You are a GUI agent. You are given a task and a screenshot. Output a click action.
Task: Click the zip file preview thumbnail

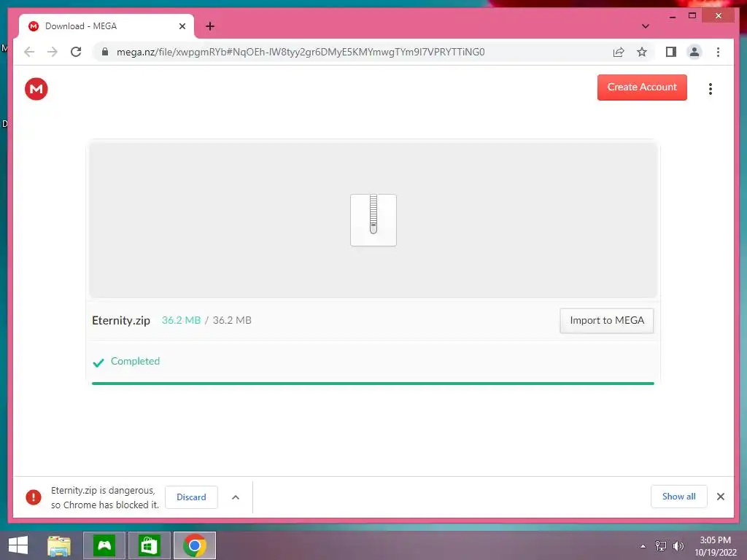click(373, 220)
